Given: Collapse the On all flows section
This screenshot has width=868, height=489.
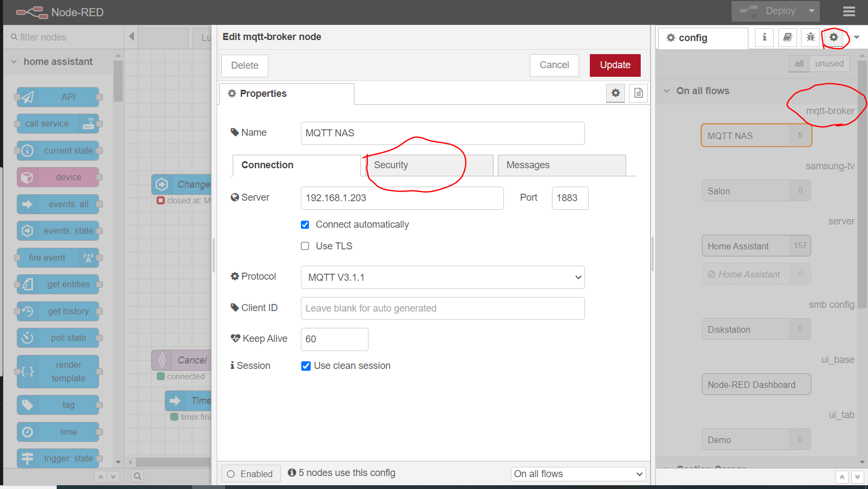Looking at the screenshot, I should (703, 91).
